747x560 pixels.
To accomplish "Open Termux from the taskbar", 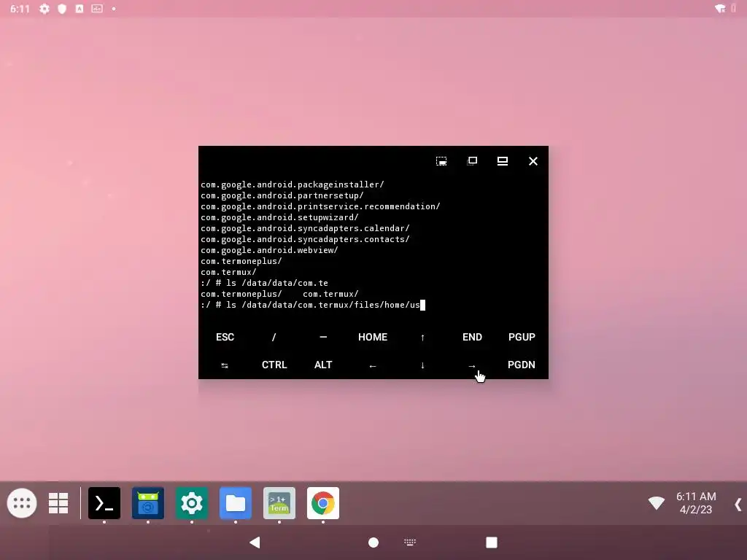I will coord(104,503).
